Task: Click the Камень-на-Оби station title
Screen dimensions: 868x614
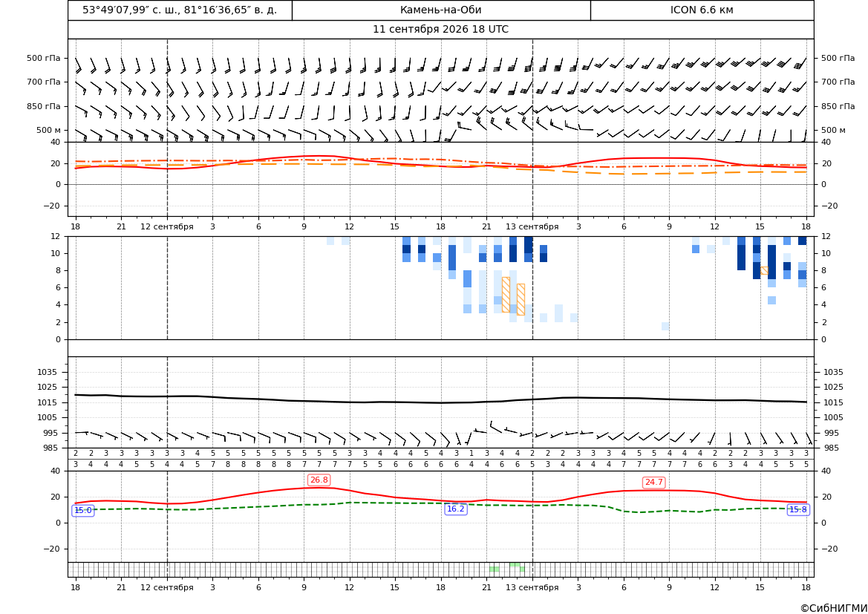Action: pyautogui.click(x=440, y=10)
